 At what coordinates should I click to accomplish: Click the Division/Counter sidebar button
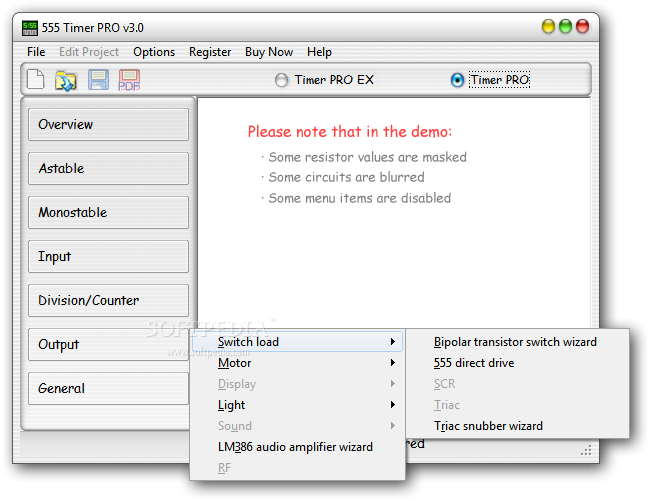pyautogui.click(x=108, y=300)
